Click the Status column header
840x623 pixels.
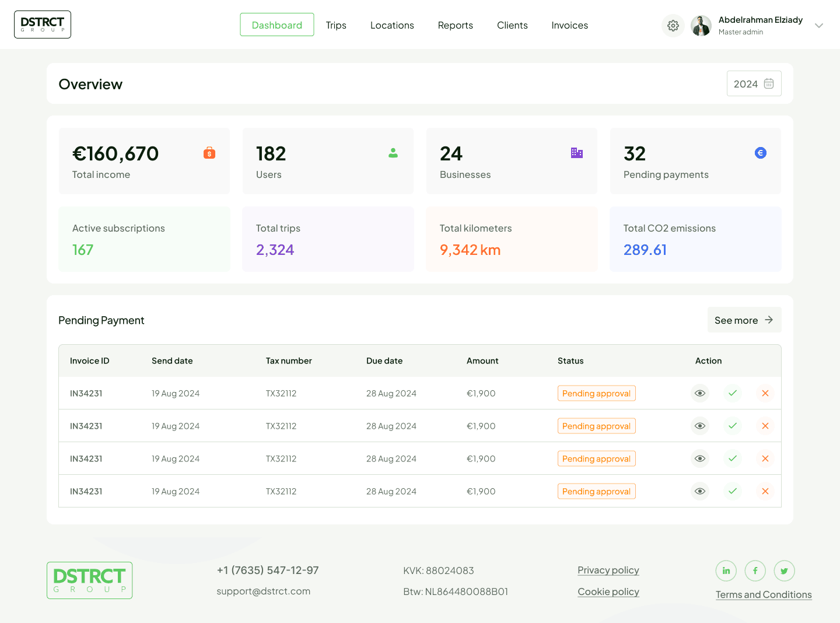pyautogui.click(x=570, y=360)
